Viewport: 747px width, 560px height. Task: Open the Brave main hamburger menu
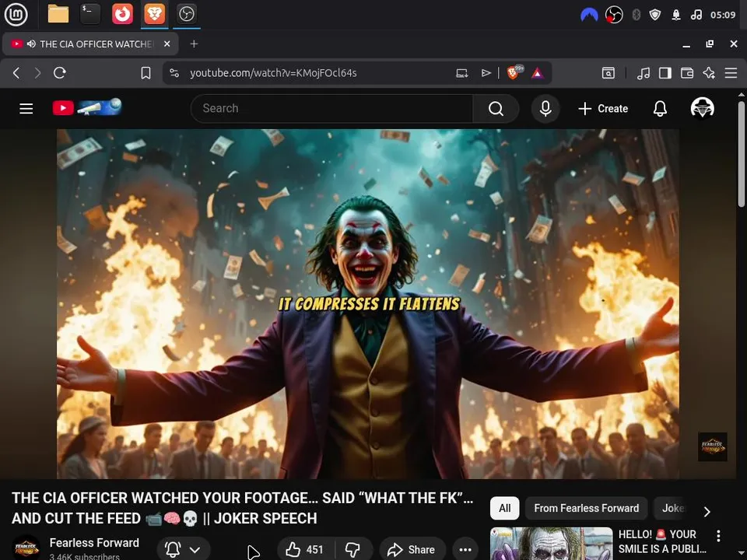(x=731, y=73)
